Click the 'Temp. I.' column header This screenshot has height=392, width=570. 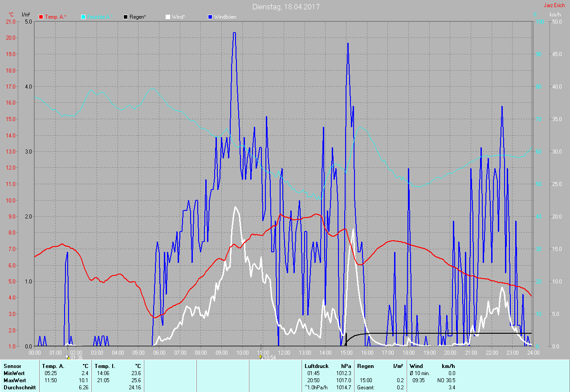[x=105, y=366]
